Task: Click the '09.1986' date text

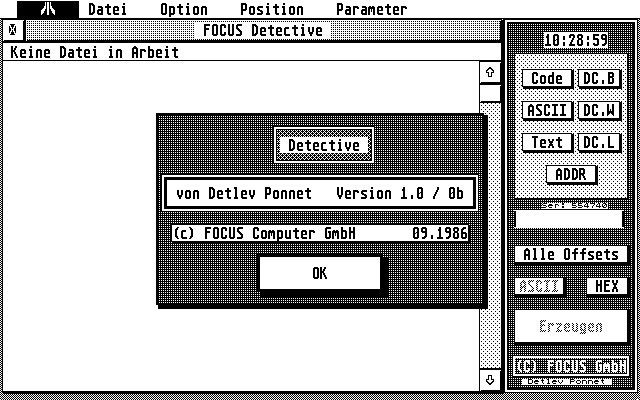Action: pos(440,233)
